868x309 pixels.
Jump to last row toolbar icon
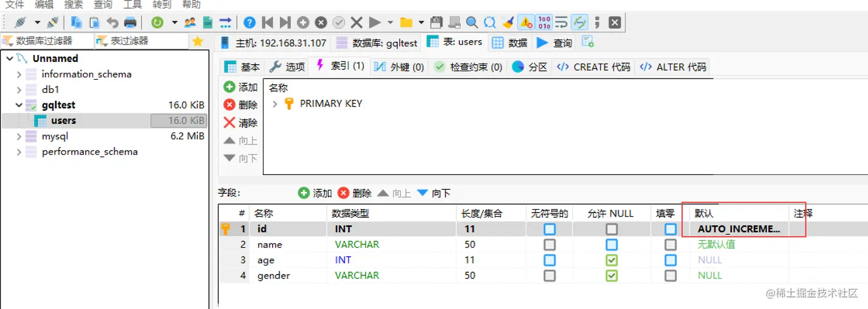click(285, 22)
